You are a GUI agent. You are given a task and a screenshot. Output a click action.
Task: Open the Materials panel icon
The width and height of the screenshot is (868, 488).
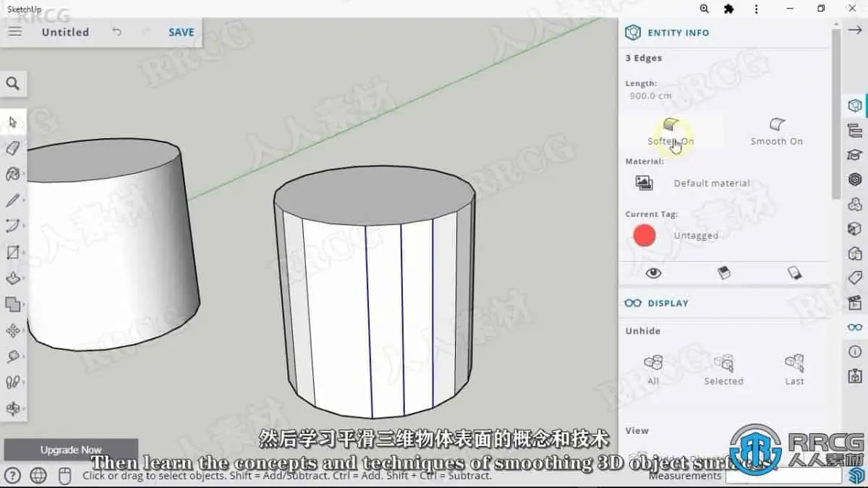[855, 204]
